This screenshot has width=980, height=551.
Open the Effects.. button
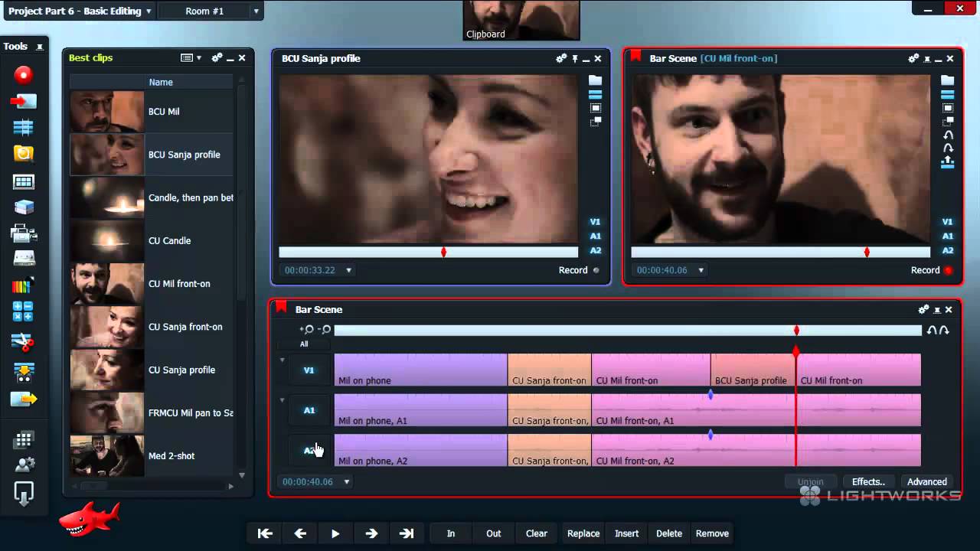pos(868,482)
